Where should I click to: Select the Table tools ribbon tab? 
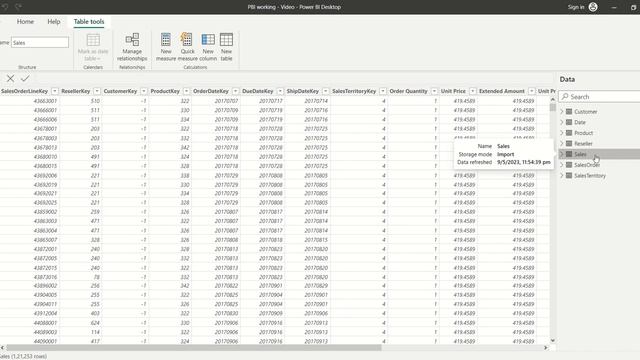pos(89,22)
